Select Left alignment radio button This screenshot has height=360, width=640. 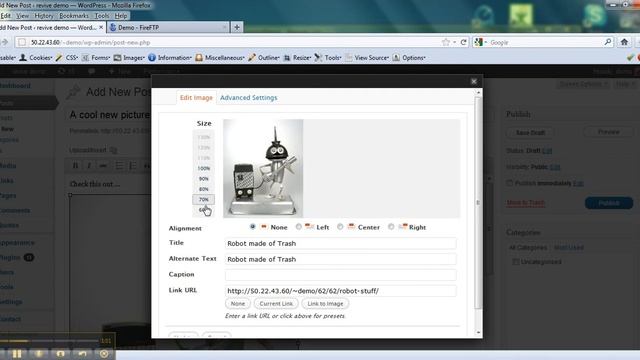coord(299,226)
